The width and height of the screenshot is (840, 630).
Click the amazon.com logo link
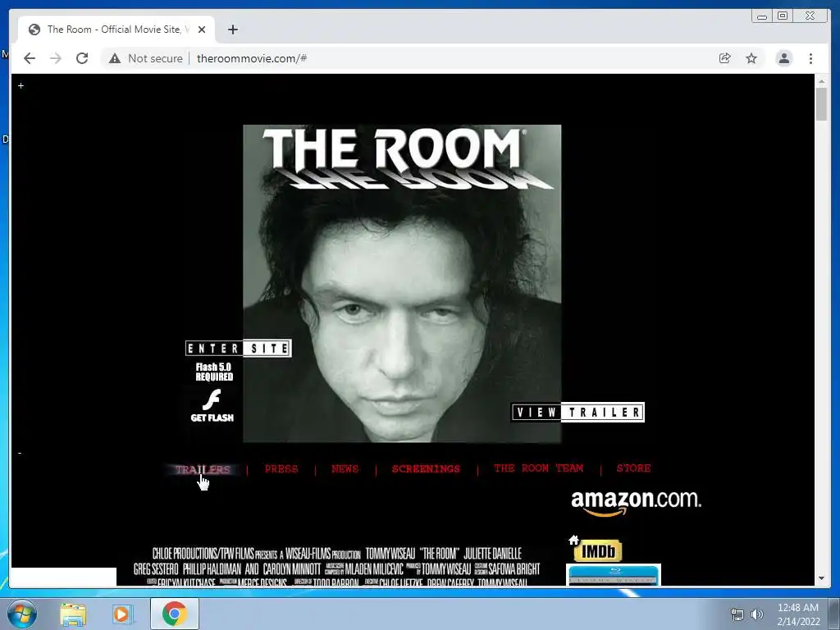pos(636,503)
